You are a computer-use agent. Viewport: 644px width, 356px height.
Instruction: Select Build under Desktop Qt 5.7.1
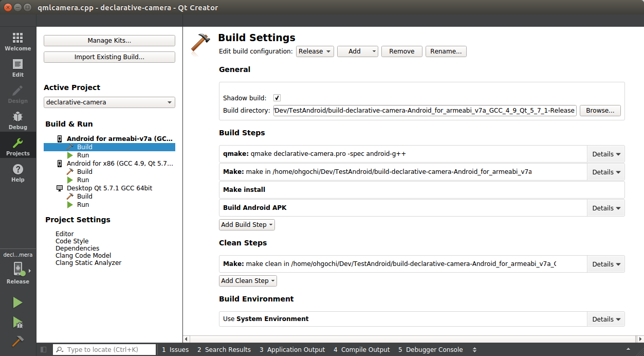84,197
